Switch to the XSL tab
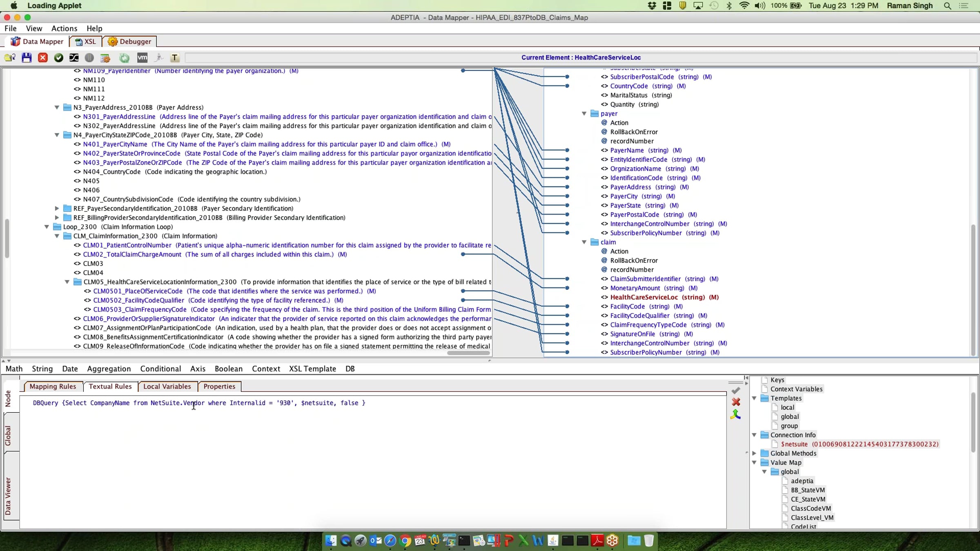The height and width of the screenshot is (551, 980). coord(86,42)
